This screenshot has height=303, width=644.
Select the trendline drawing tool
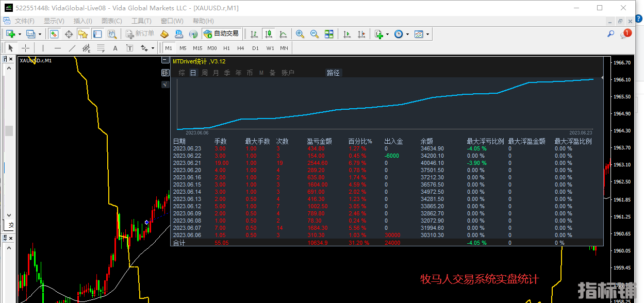(x=72, y=48)
